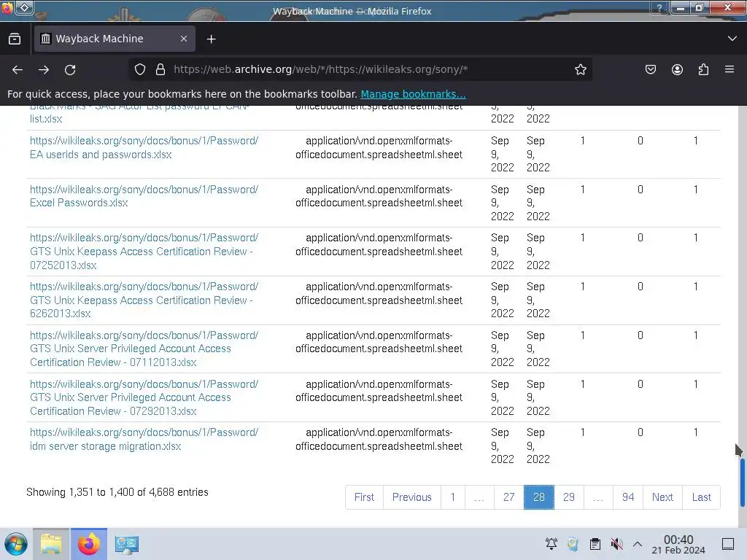Open the clipboard tray icon
Image resolution: width=747 pixels, height=560 pixels.
[595, 544]
